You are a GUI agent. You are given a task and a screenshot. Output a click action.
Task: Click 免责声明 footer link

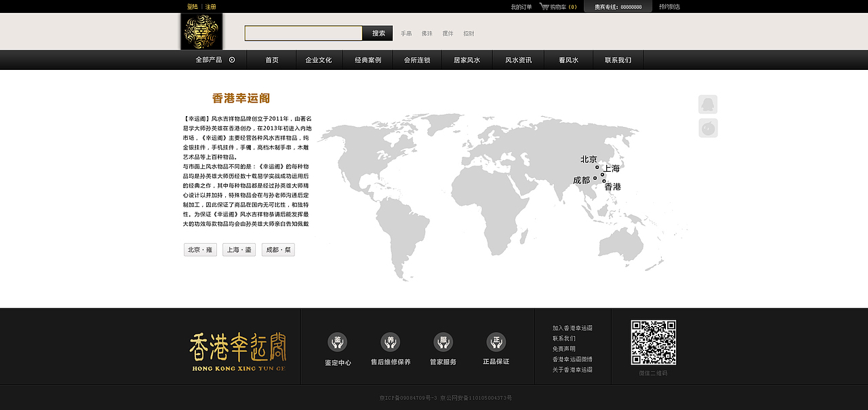point(564,349)
